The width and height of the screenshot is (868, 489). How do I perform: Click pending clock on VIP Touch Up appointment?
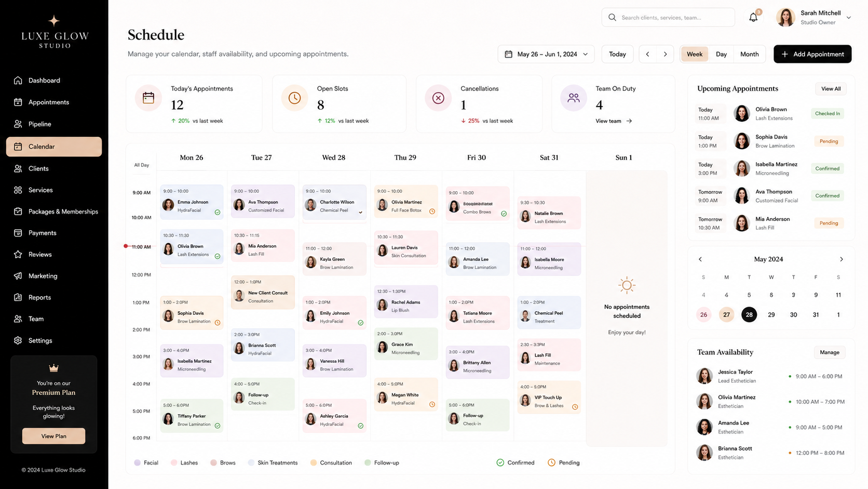575,407
